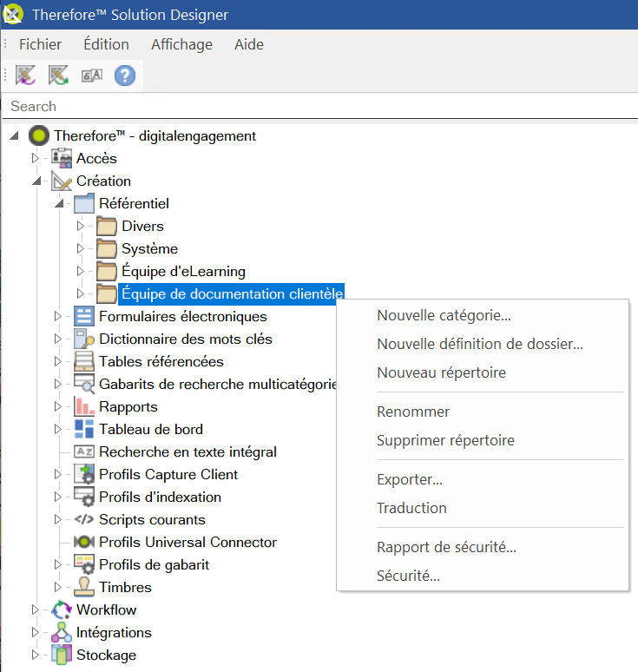
Task: Click the Profils de gabarit icon
Action: (x=84, y=564)
